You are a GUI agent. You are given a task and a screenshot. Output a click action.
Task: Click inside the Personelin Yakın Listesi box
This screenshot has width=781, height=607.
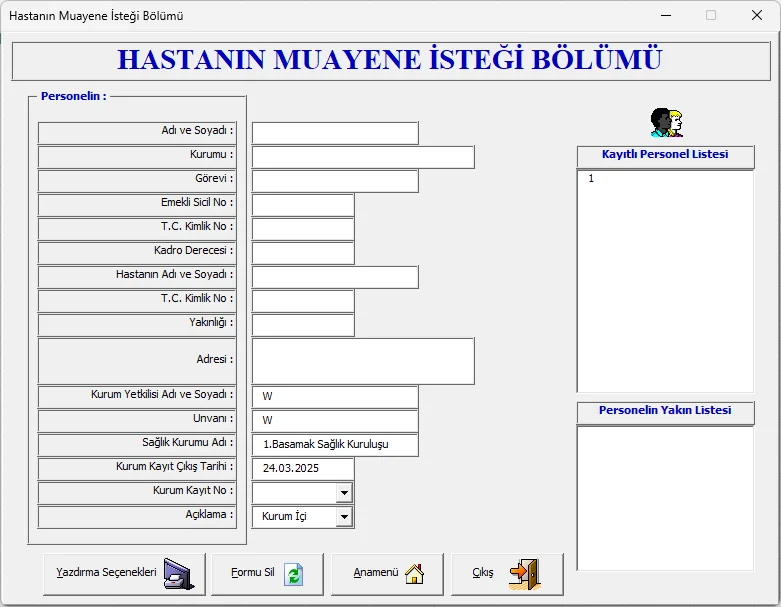(x=664, y=497)
